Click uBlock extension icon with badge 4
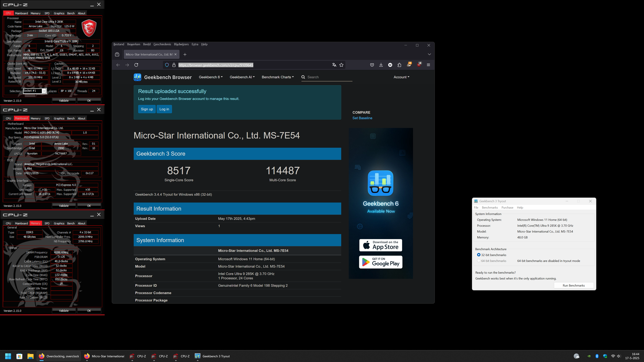Image resolution: width=644 pixels, height=362 pixels. tap(419, 65)
